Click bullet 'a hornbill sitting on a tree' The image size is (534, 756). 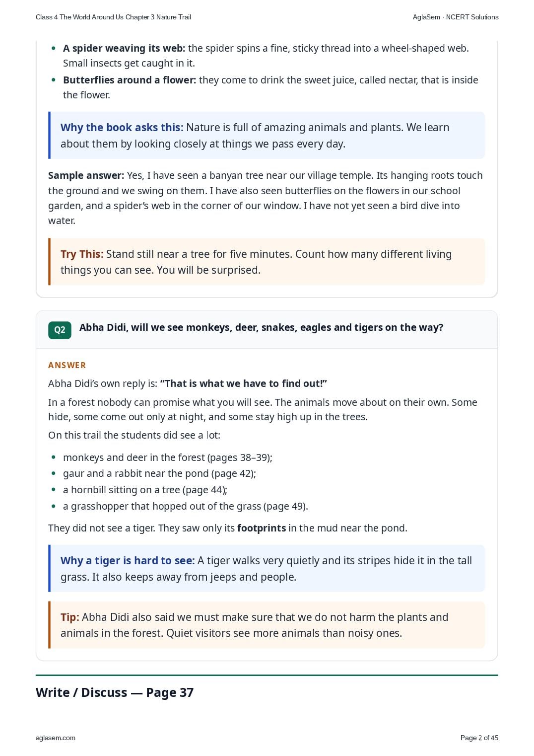(145, 490)
